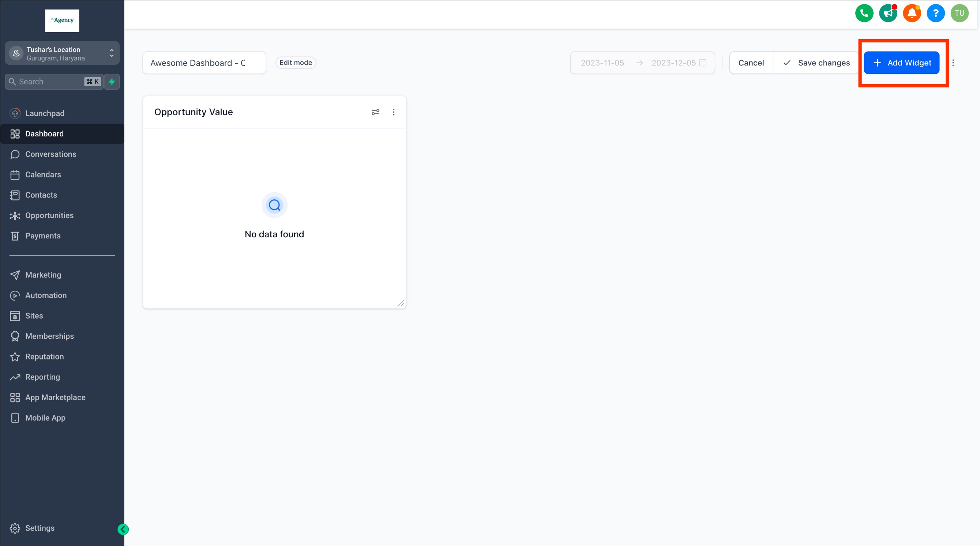Click the green phone dialer icon

[864, 13]
